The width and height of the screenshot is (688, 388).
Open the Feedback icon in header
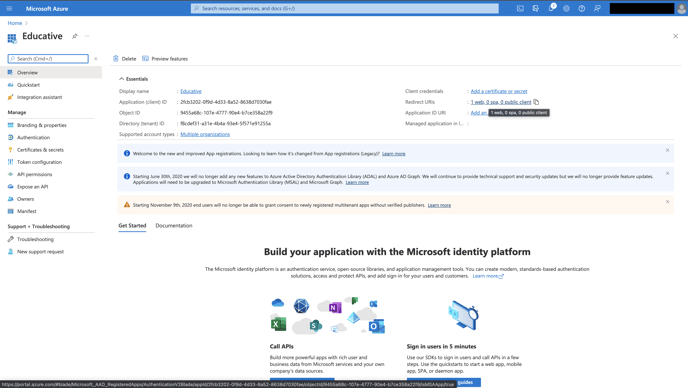coord(597,8)
